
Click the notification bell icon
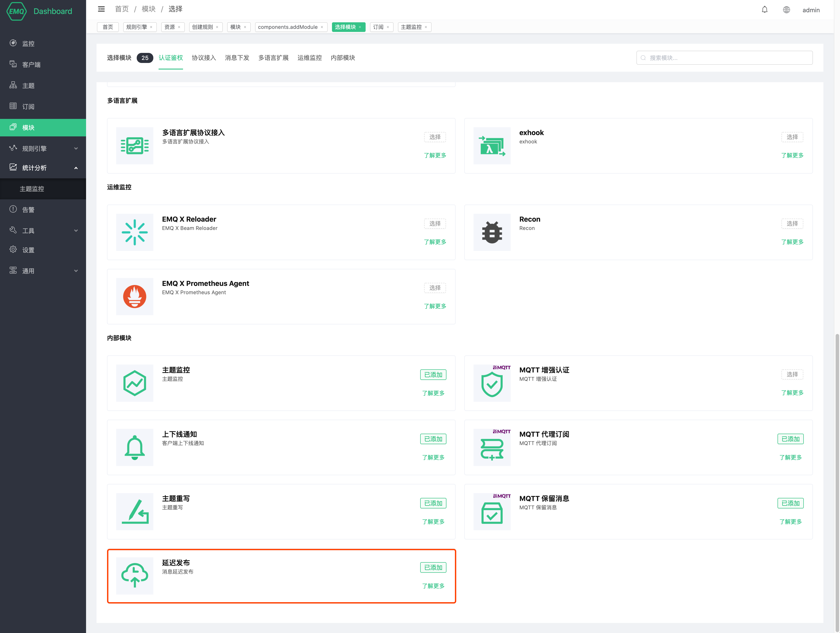764,10
